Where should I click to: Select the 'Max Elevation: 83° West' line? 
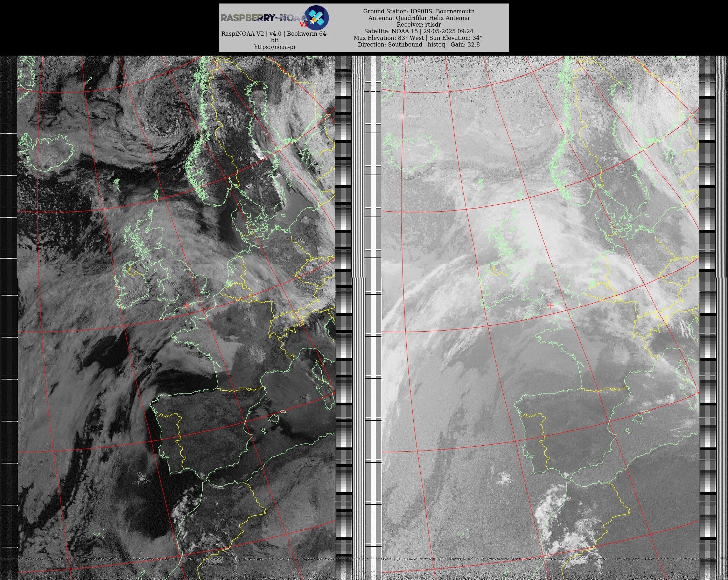(x=388, y=38)
